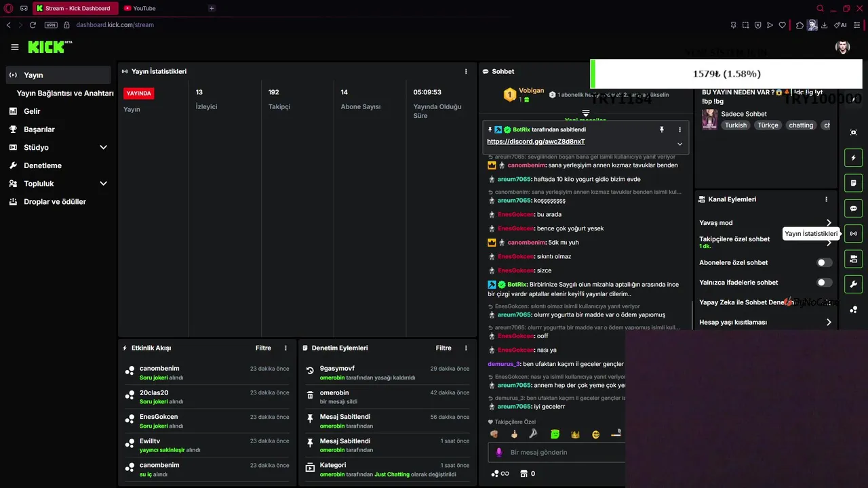Click the green donation goal progress bar
This screenshot has height=488, width=868.
pos(726,74)
